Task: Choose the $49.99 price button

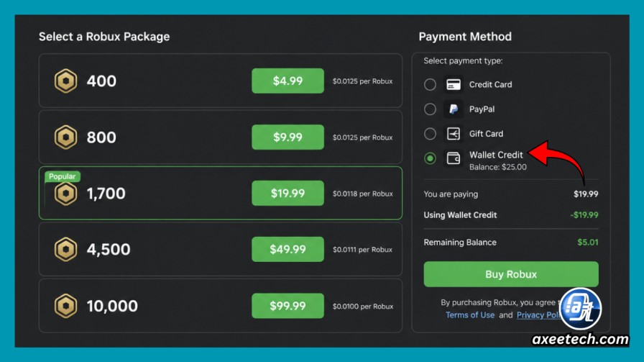Action: (x=288, y=249)
